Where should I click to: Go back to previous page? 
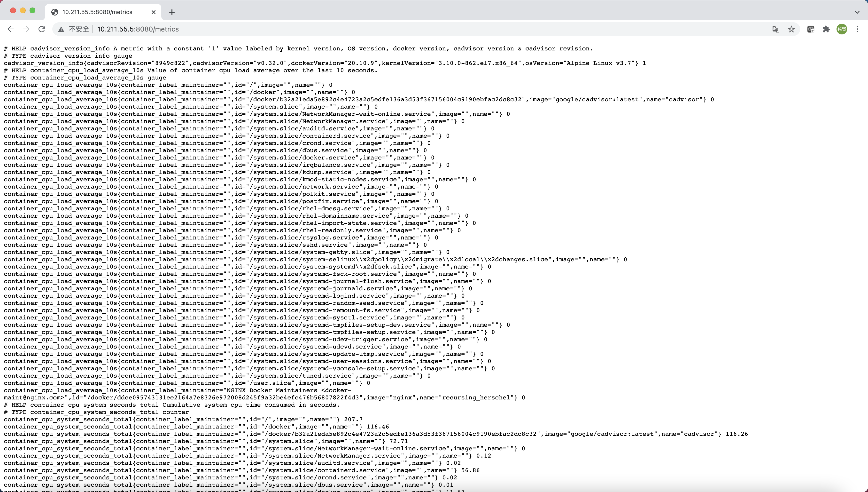[x=10, y=29]
